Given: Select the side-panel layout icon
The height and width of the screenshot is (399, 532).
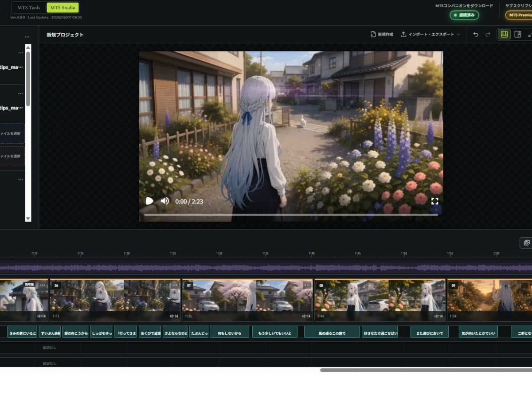Looking at the screenshot, I should tap(517, 34).
